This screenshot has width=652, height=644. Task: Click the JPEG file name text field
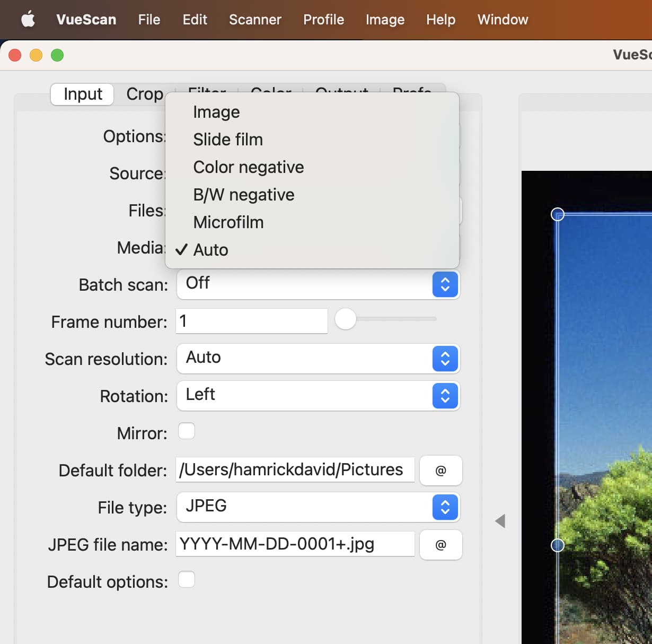coord(295,544)
